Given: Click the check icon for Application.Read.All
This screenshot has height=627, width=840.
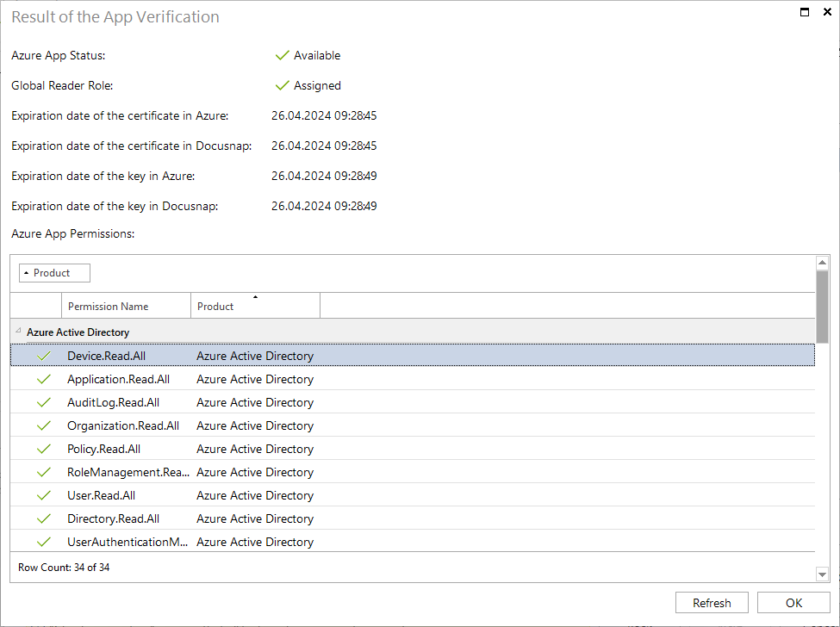Looking at the screenshot, I should coord(44,379).
